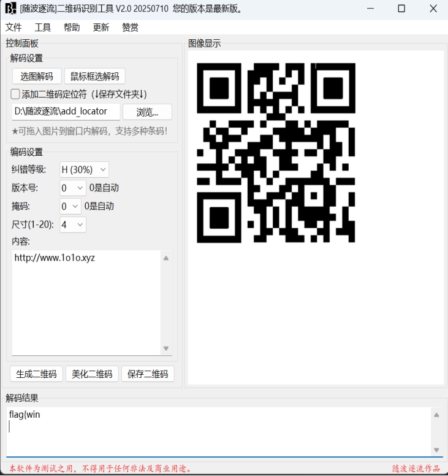Click the 选图解码 button
448x476 pixels.
[37, 76]
